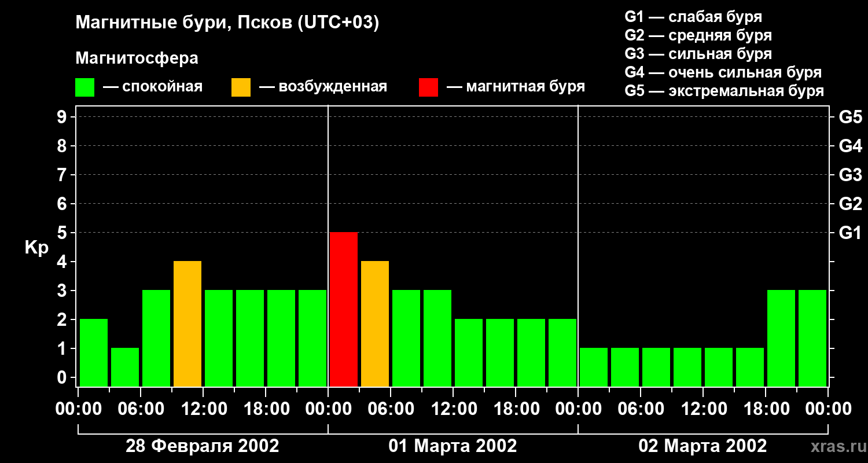Screen dimensions: 868x463
Task: Select the '28 Февраля 2002' date label
Action: pyautogui.click(x=202, y=446)
